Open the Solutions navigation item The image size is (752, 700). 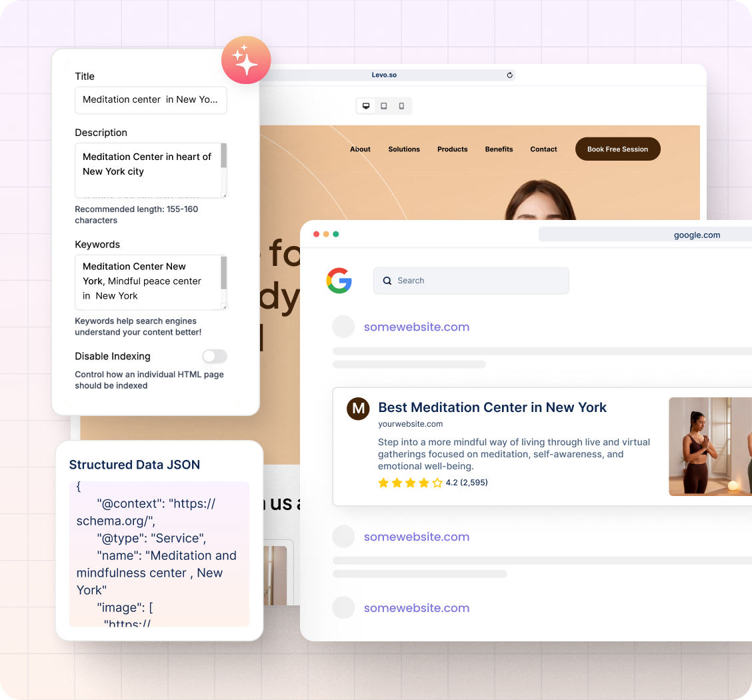(x=404, y=149)
